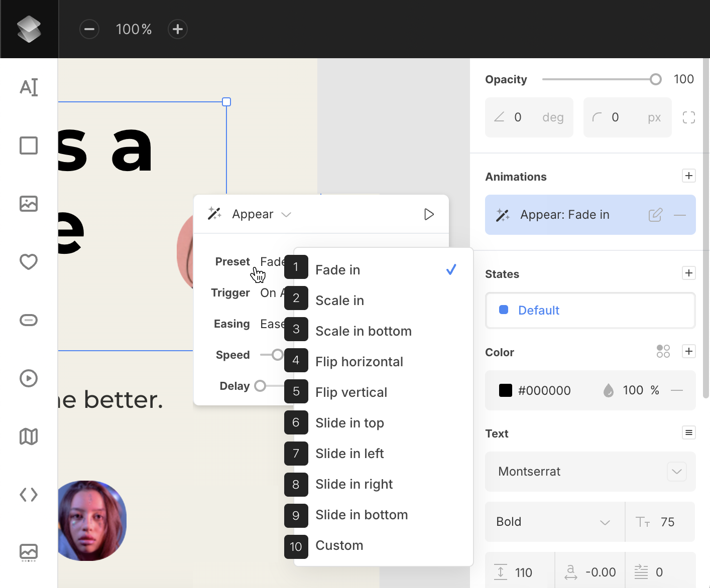Select Scale in preset
This screenshot has height=588, width=710.
(x=339, y=301)
